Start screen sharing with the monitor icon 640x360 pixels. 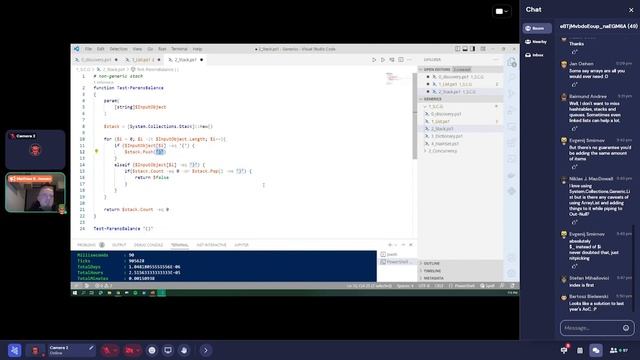168,350
